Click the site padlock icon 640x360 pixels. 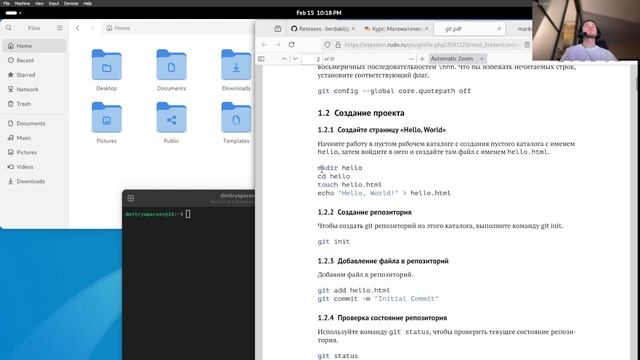click(x=338, y=44)
